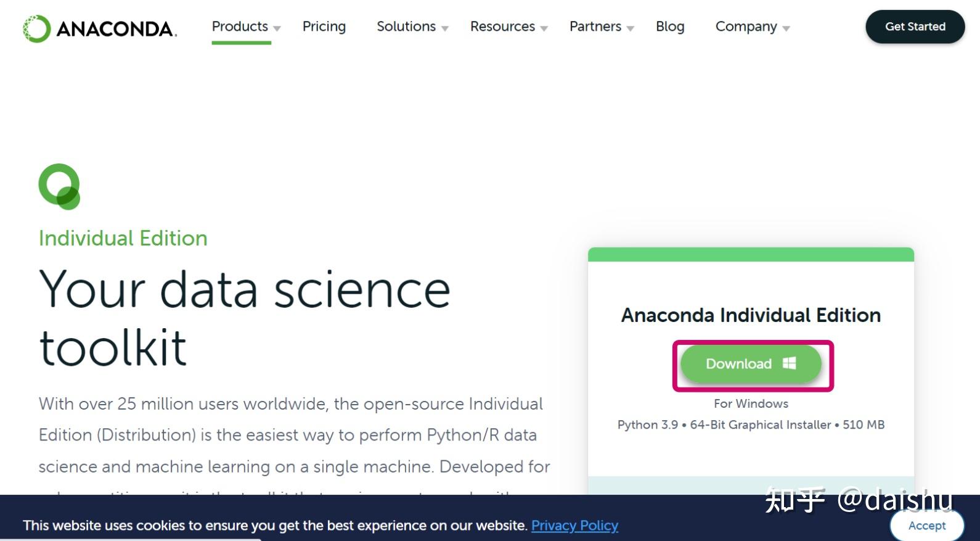Image resolution: width=980 pixels, height=541 pixels.
Task: Open the Privacy Policy link
Action: pyautogui.click(x=574, y=526)
